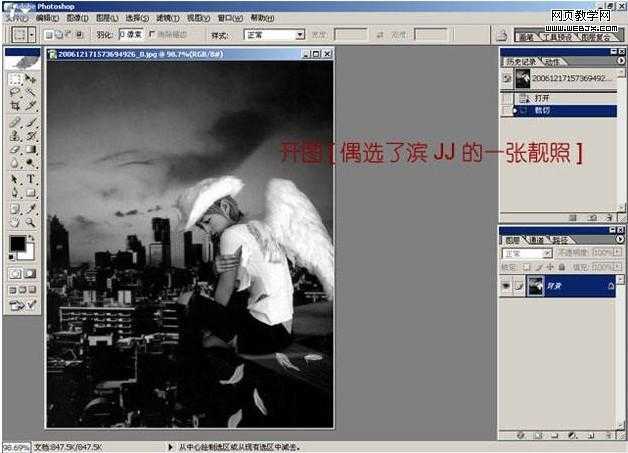Select the Rectangle shape tool
Screen dimensions: 628x453
[30, 193]
